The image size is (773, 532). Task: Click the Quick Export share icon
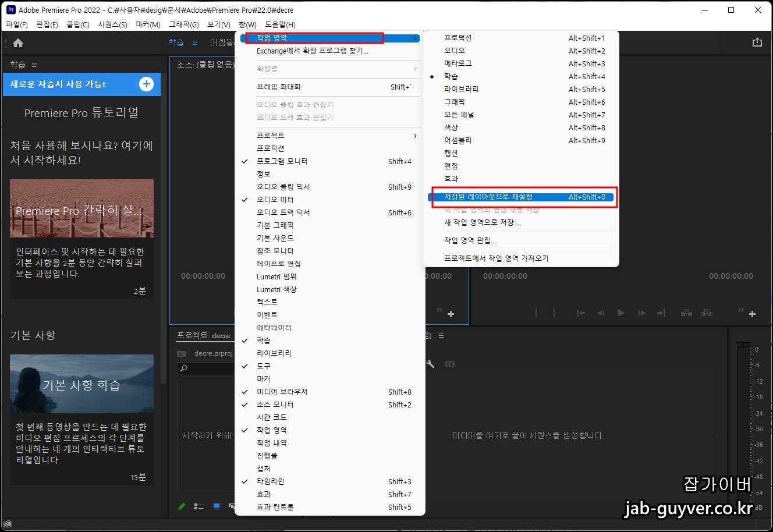757,42
